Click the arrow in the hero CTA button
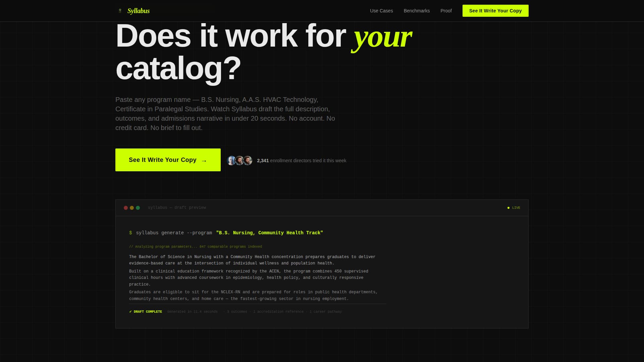The height and width of the screenshot is (362, 644). (x=204, y=161)
